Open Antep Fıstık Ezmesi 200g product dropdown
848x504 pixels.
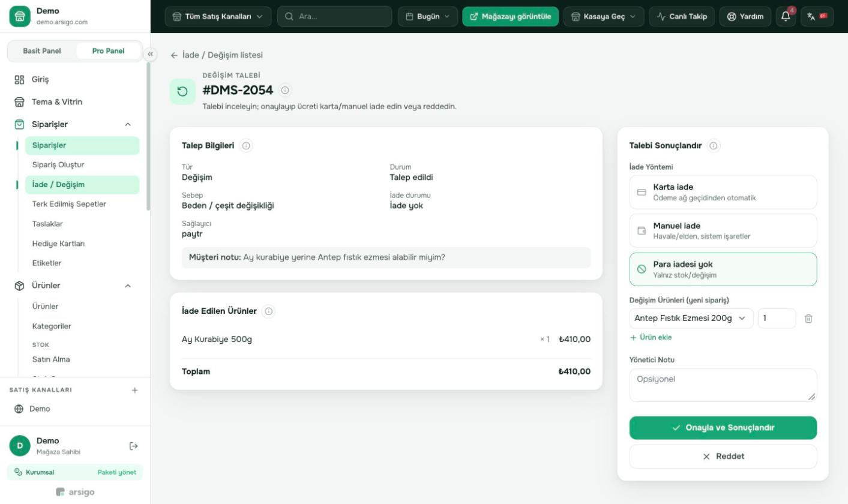pyautogui.click(x=691, y=318)
